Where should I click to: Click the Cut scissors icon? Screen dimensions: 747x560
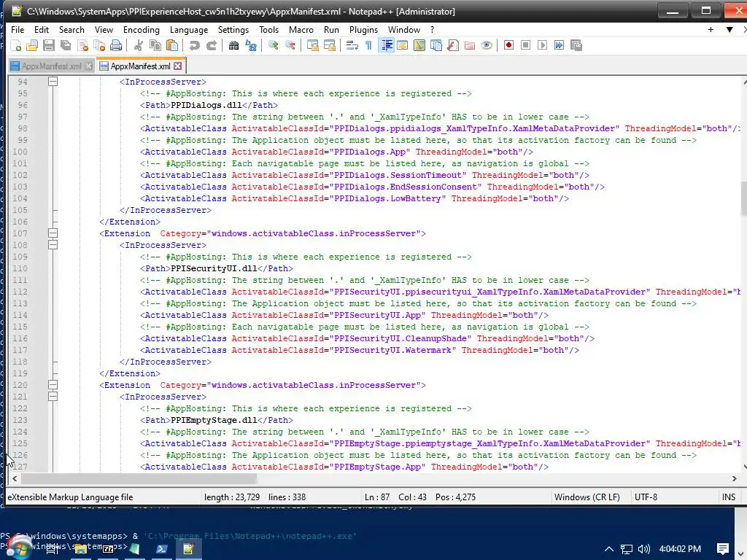pos(138,45)
